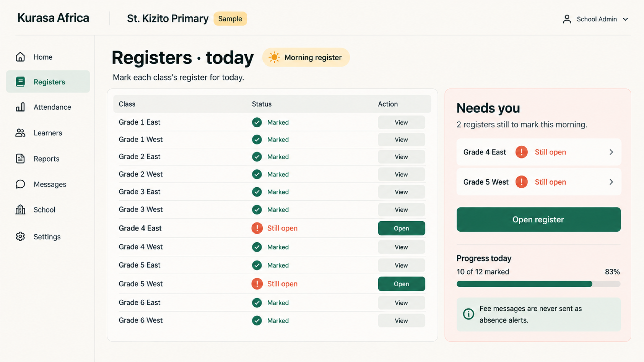Click the info icon beside fee messages note
This screenshot has height=362, width=644.
(469, 314)
